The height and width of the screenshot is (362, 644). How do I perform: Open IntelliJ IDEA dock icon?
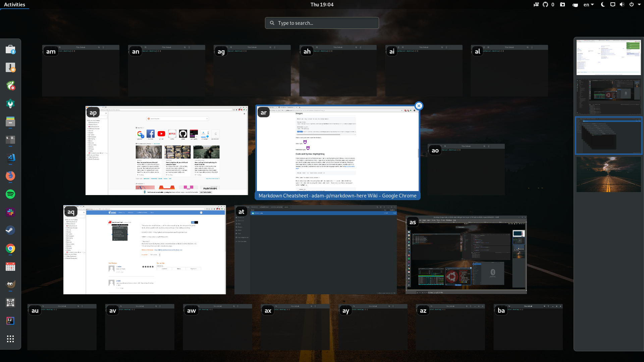coord(10,321)
